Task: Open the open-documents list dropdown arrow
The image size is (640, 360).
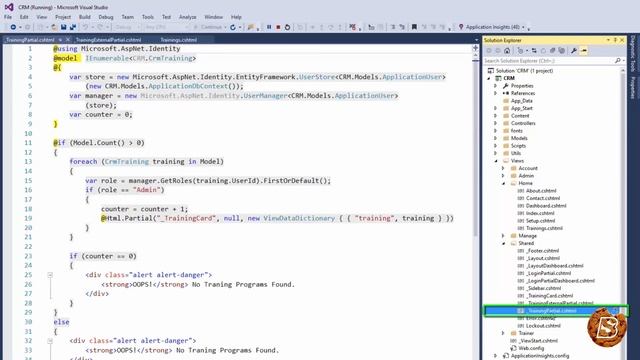Action: 476,40
